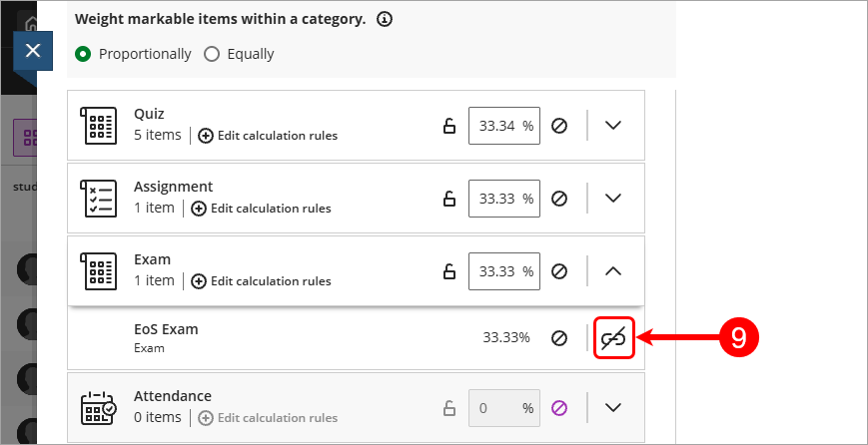Toggle the lock icon for Quiz weight
The image size is (868, 445).
point(449,126)
